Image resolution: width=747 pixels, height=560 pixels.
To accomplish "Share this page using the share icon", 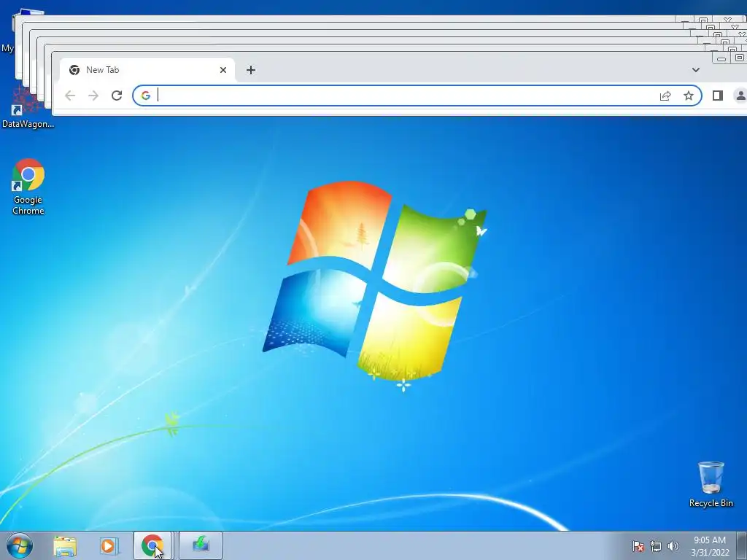I will click(665, 96).
